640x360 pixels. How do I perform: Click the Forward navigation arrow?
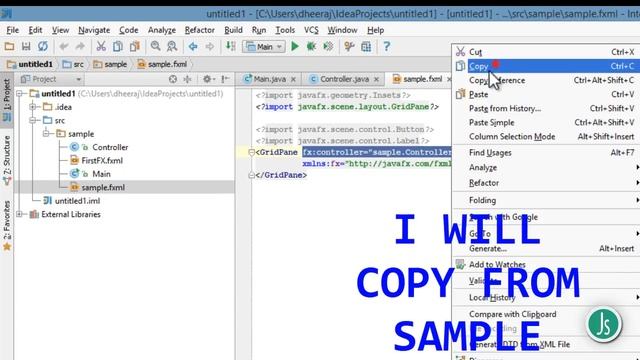click(x=209, y=47)
